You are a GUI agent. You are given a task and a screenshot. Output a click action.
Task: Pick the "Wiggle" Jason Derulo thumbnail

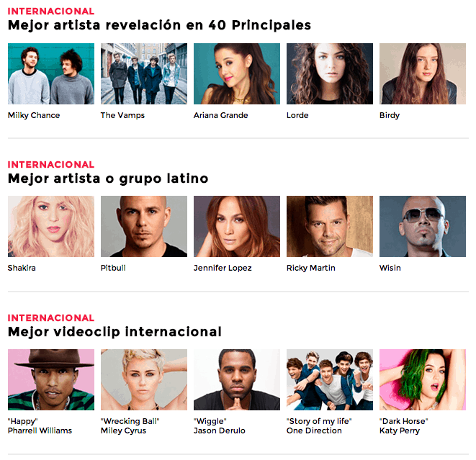[x=237, y=379]
